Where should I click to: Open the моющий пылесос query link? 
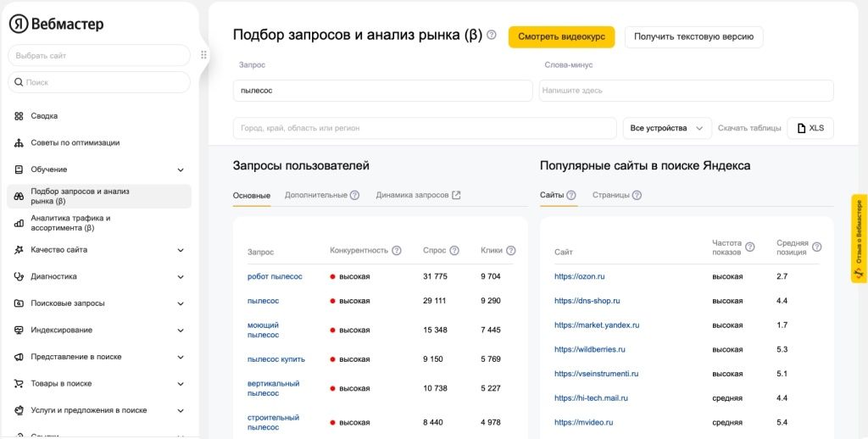click(263, 330)
